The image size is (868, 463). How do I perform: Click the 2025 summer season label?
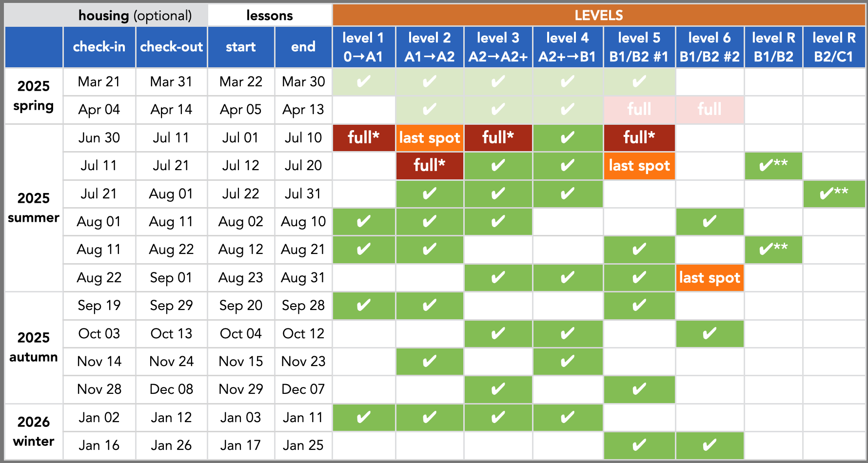click(x=34, y=208)
